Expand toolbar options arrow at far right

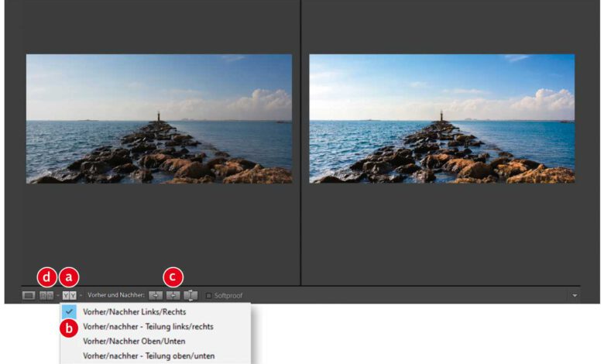pos(574,296)
